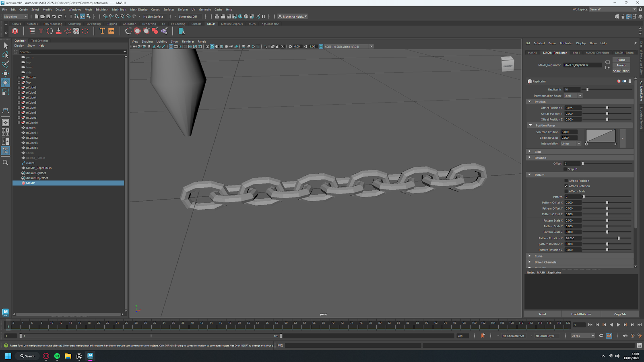
Task: Click the red T text tool shelf icon
Action: pos(41,31)
